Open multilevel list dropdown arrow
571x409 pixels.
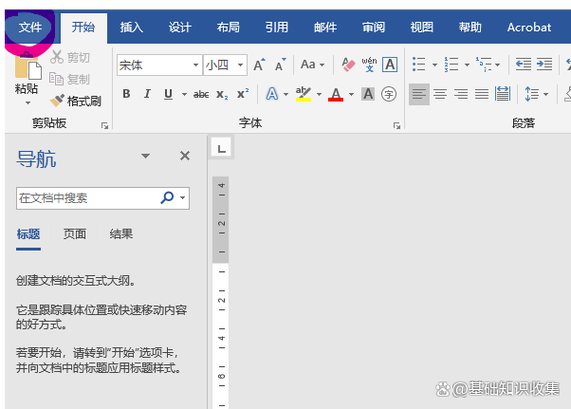coord(497,65)
